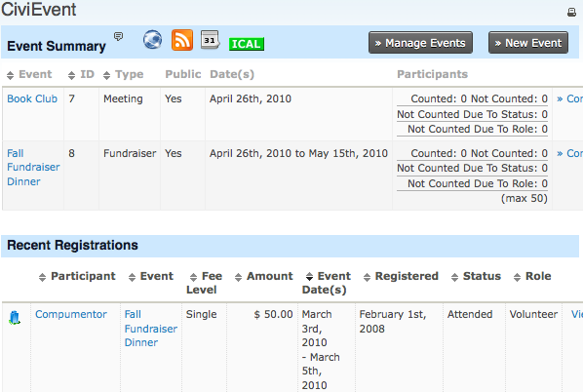Screen dimensions: 583x392
Task: Open Compumentor participant link
Action: click(71, 314)
